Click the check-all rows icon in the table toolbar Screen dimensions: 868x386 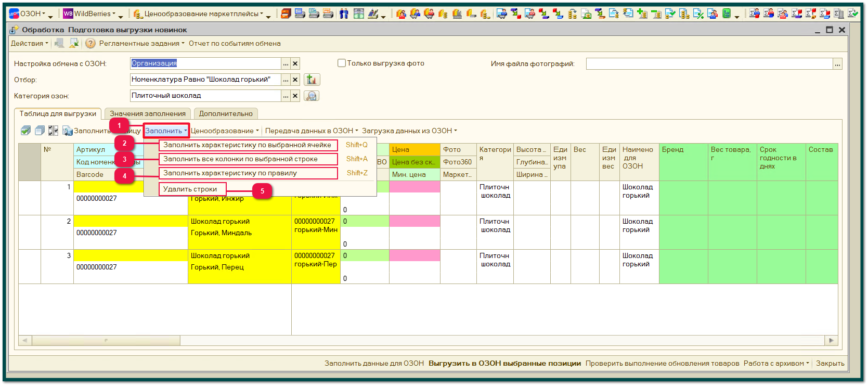click(25, 131)
